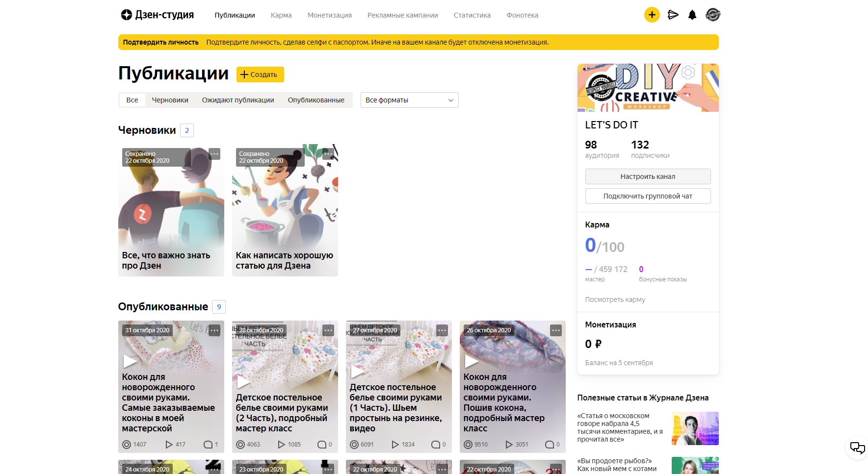Open the paper plane messages icon
This screenshot has width=868, height=474.
click(x=673, y=15)
